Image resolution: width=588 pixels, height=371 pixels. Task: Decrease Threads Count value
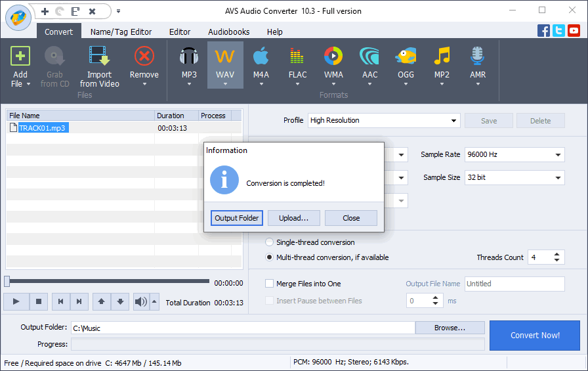point(557,260)
